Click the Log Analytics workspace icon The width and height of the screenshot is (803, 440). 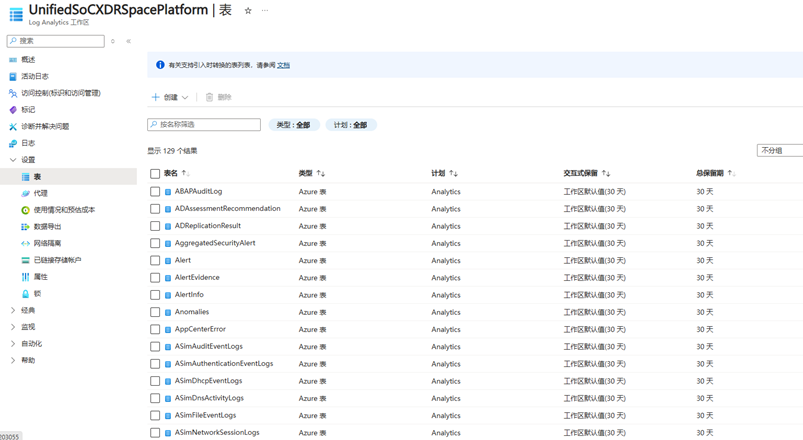pos(16,14)
